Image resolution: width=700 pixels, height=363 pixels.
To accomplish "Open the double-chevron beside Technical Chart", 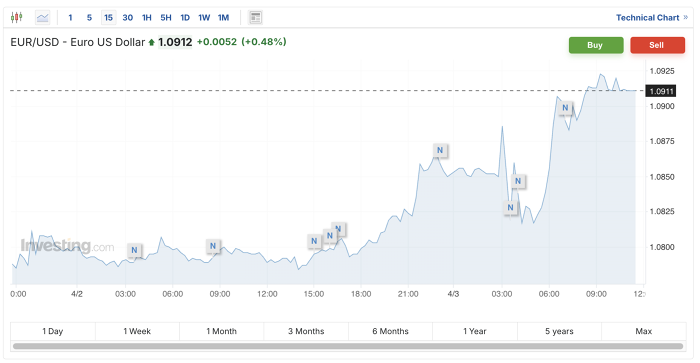I will (686, 18).
